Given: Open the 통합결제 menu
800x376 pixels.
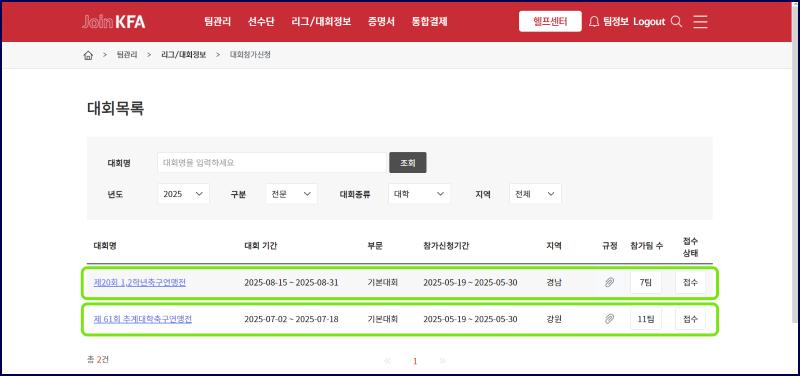Looking at the screenshot, I should [430, 22].
